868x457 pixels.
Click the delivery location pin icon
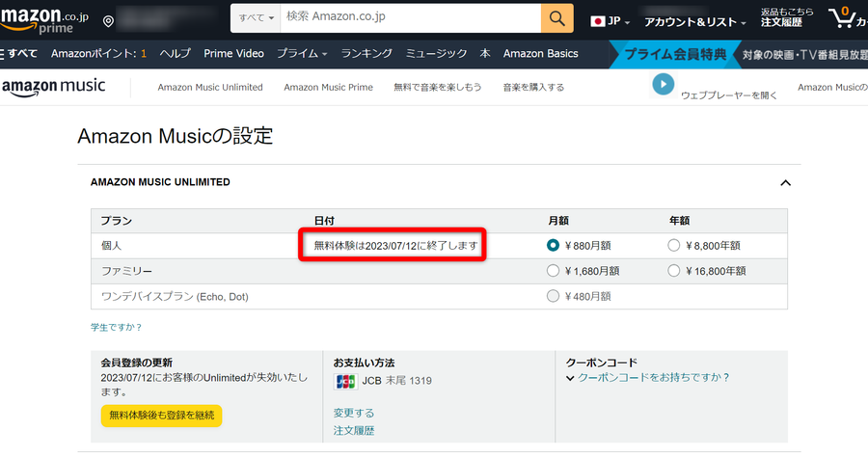point(108,21)
